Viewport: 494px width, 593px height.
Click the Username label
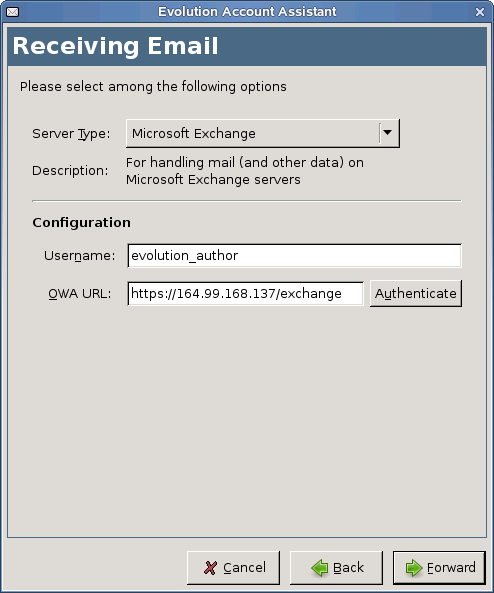[x=79, y=256]
